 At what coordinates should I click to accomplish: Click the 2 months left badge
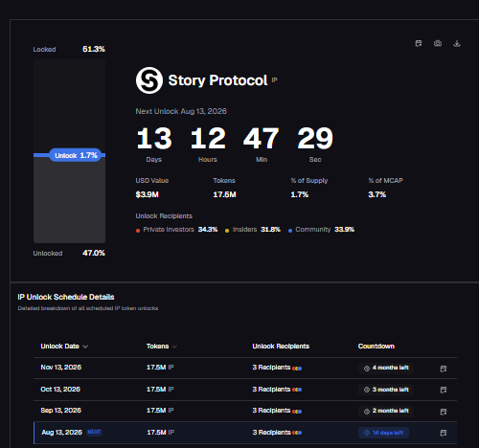(x=386, y=411)
